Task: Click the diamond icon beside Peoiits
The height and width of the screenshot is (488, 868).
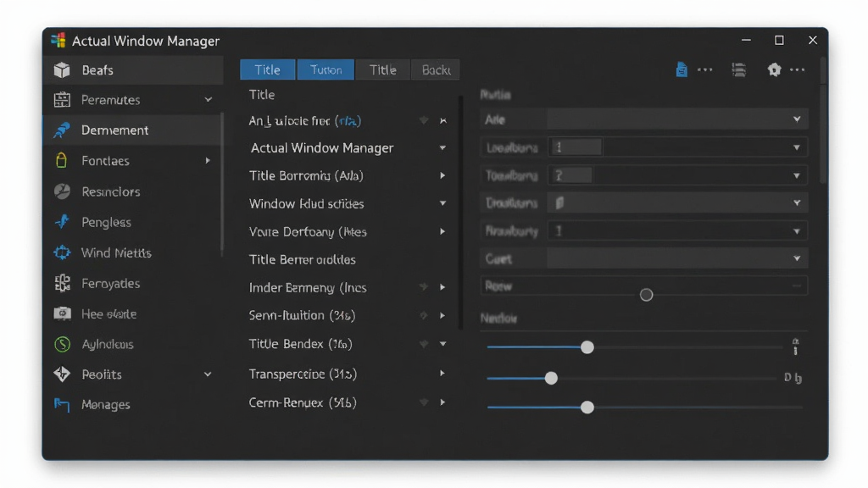Action: pyautogui.click(x=62, y=374)
